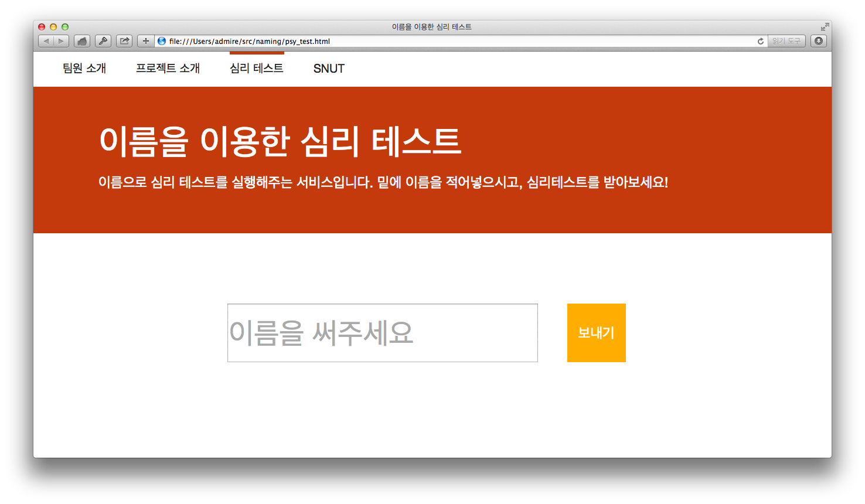Image resolution: width=865 pixels, height=504 pixels.
Task: Click the key-shaped toolbar icon
Action: pos(103,41)
